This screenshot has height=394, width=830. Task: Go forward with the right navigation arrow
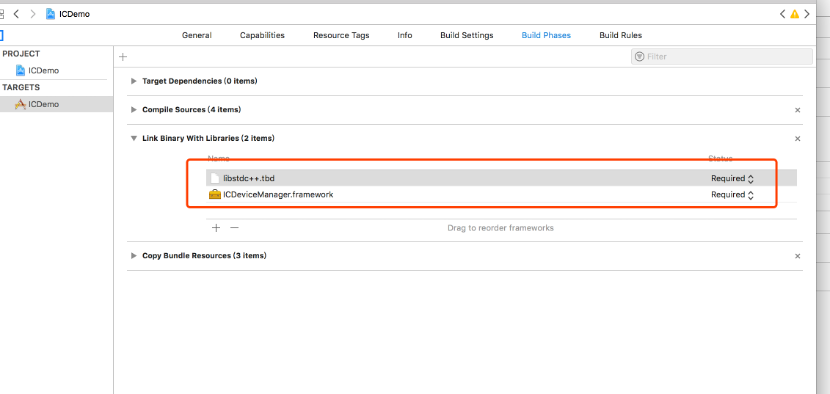pos(33,14)
